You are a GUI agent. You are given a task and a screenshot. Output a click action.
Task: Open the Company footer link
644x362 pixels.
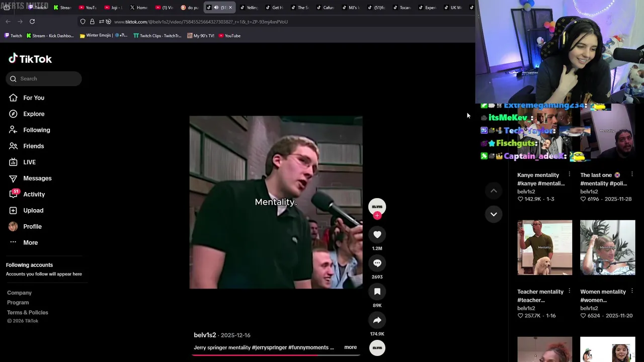point(19,293)
